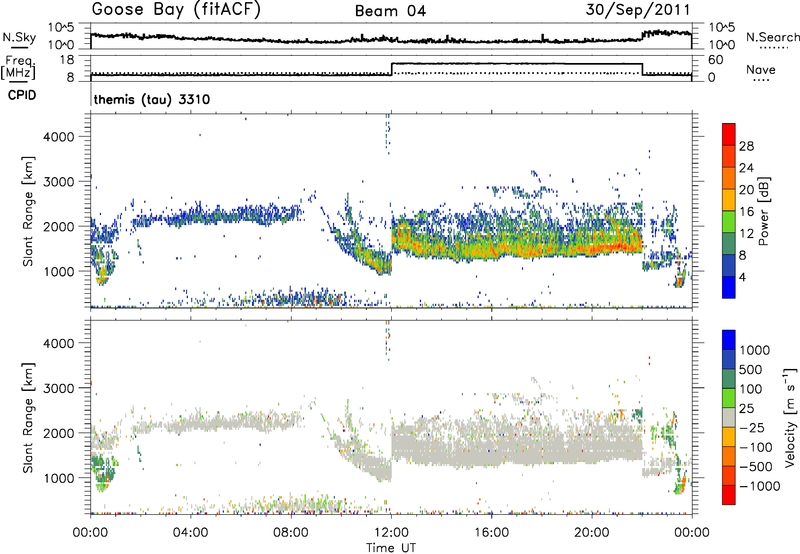Click velocity colorbar value 100
The width and height of the screenshot is (800, 554).
pos(751,389)
